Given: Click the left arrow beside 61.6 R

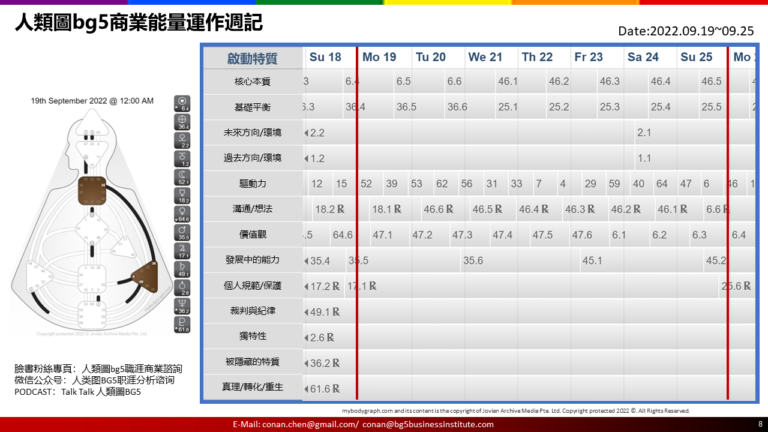Looking at the screenshot, I should pos(305,388).
